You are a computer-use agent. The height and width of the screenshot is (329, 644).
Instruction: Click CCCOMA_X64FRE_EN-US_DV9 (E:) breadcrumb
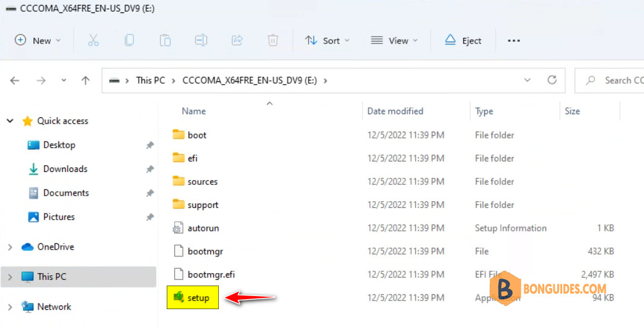click(x=250, y=81)
